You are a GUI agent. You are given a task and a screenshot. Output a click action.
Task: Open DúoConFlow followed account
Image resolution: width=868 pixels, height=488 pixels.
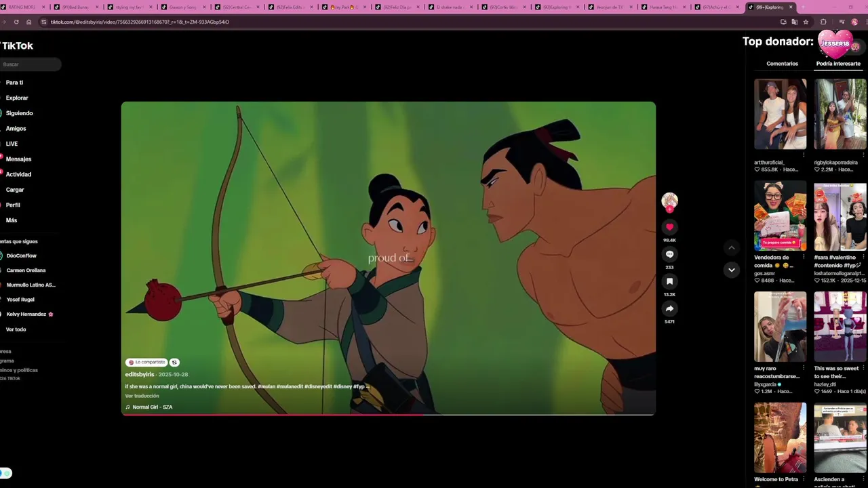click(22, 256)
